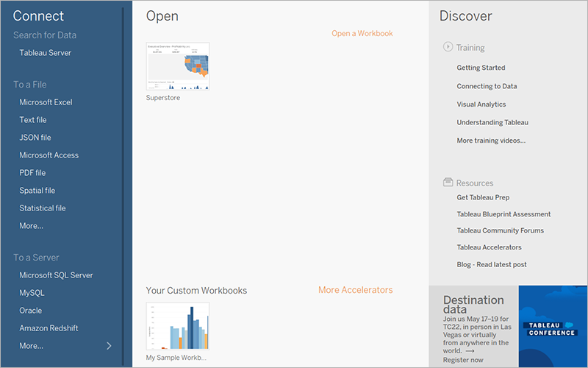Connect to Microsoft SQL Server
This screenshot has width=588, height=368.
(57, 275)
